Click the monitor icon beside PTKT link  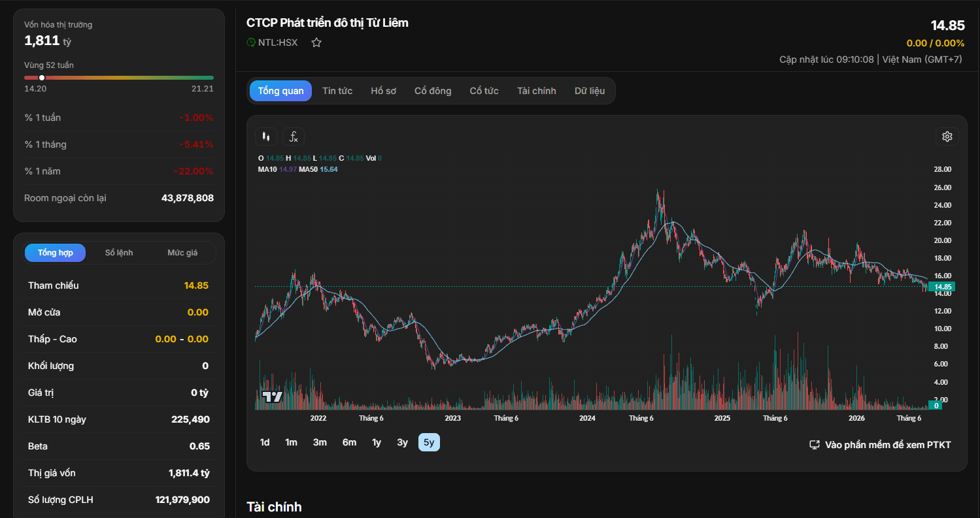tap(815, 445)
